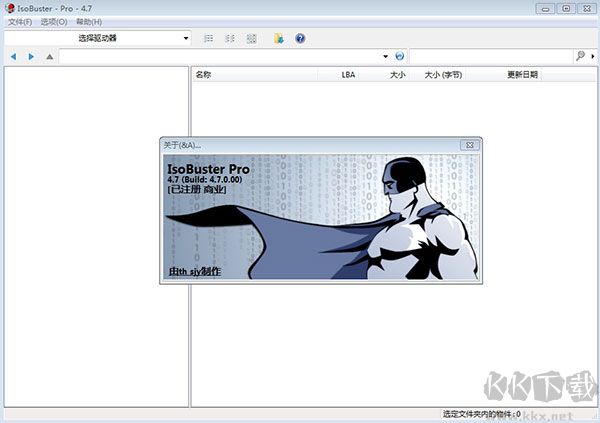
Task: Open the 帮助(H) menu
Action: pos(89,22)
